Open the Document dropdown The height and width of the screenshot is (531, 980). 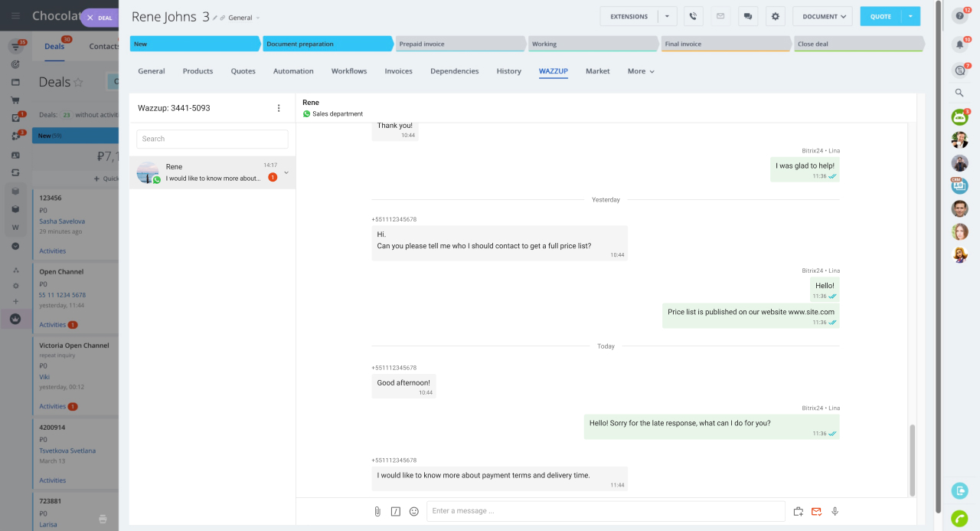[822, 16]
